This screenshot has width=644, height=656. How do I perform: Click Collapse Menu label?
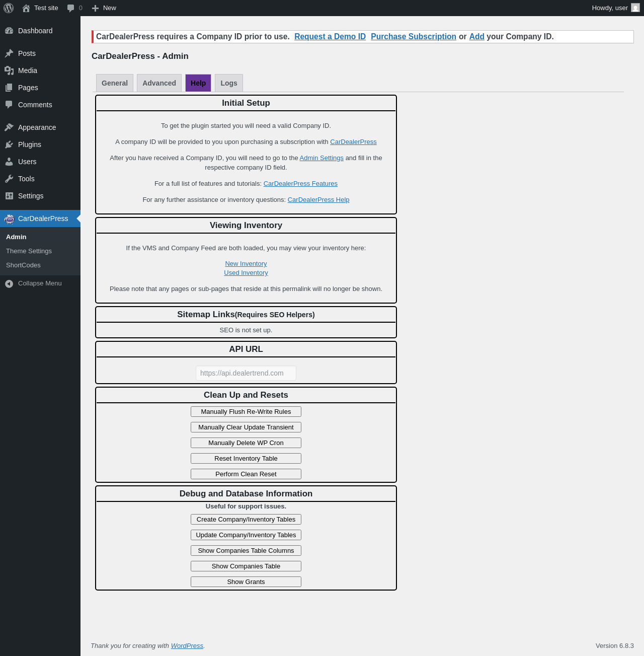[x=40, y=283]
